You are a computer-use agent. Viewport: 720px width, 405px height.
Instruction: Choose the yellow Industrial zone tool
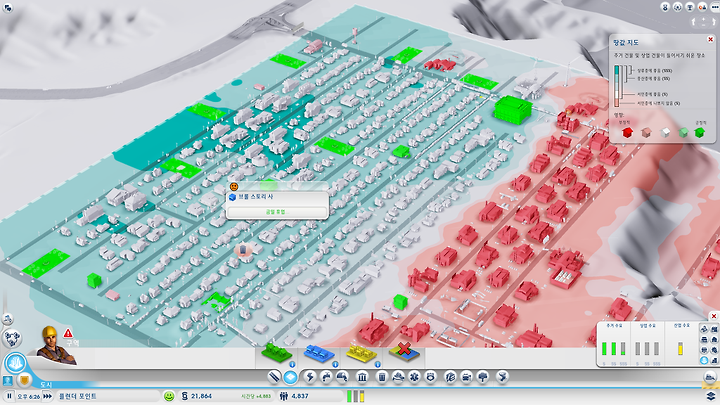point(361,353)
